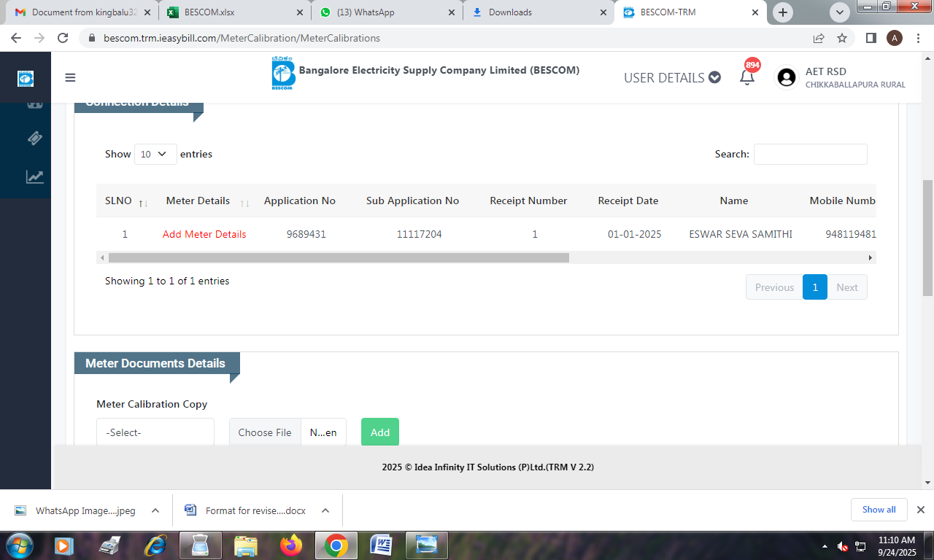
Task: Switch to the Downloads tab
Action: (x=538, y=12)
